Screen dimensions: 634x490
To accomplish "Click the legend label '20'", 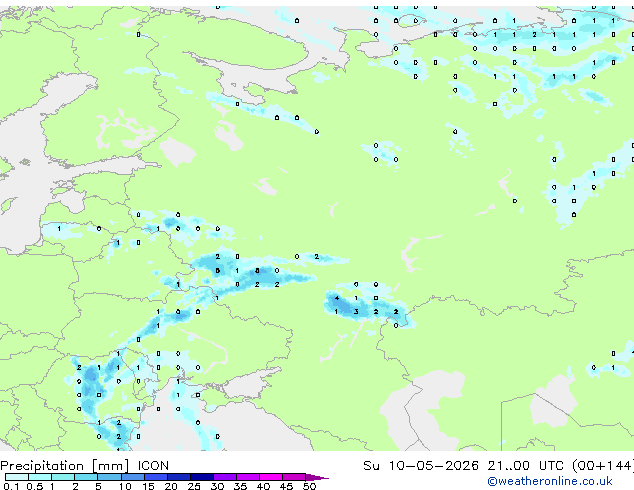I will coord(171,486).
